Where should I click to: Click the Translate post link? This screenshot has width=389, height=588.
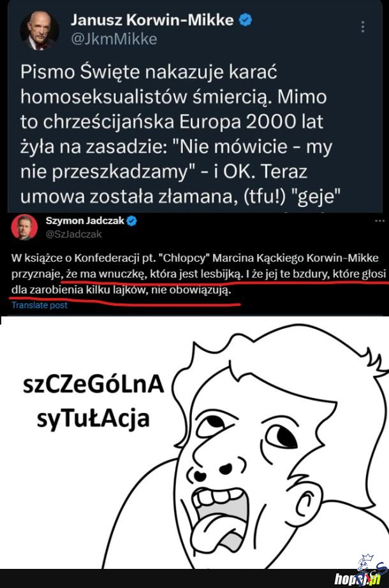tap(40, 305)
